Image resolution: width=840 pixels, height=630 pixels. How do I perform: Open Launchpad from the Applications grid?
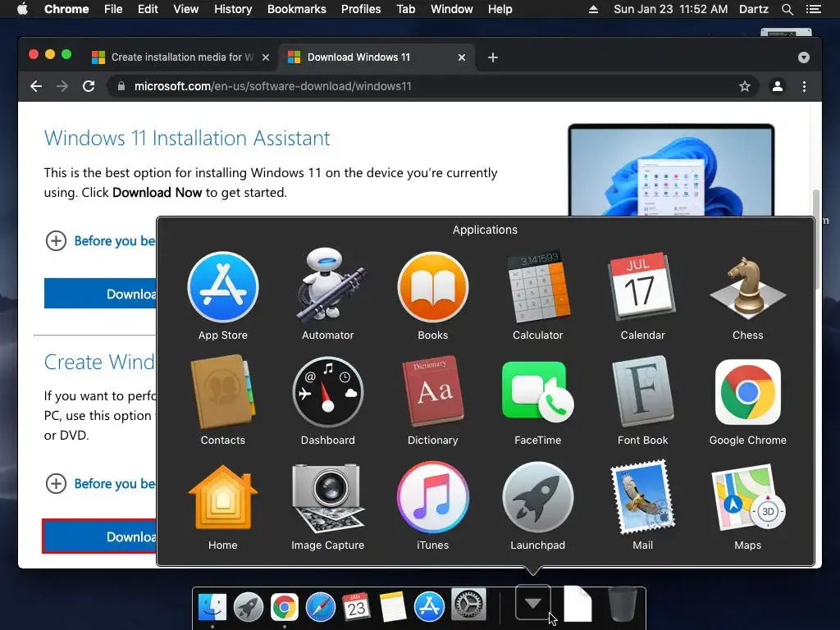538,498
